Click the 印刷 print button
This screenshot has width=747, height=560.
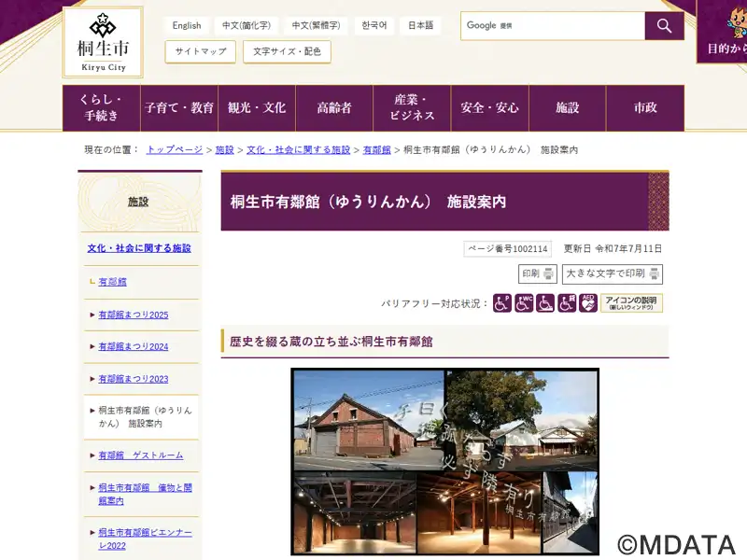pos(538,273)
